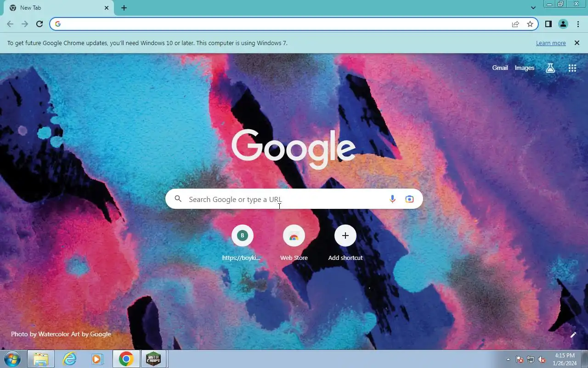Open Action Center flag icon
This screenshot has width=588, height=368.
520,359
